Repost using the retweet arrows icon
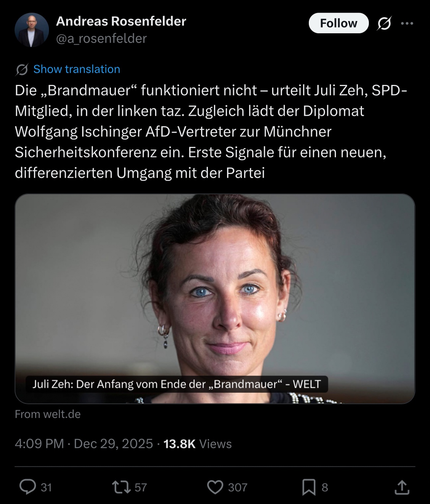Image resolution: width=430 pixels, height=504 pixels. tap(121, 487)
